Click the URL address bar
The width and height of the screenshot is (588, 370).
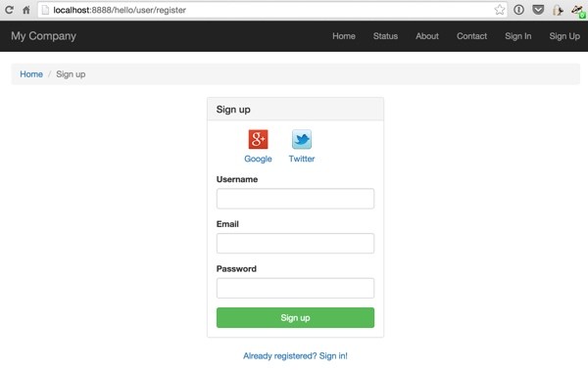(271, 10)
